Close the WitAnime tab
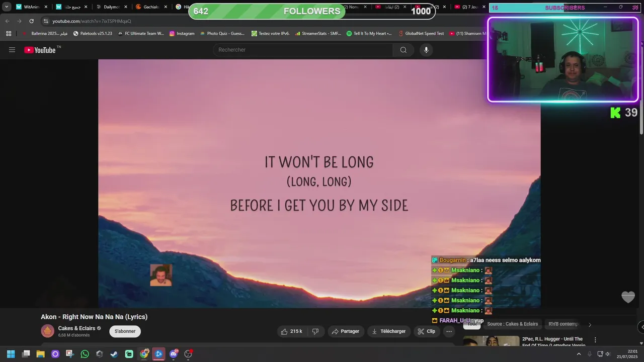Viewport: 644px width, 362px height. pos(46,7)
